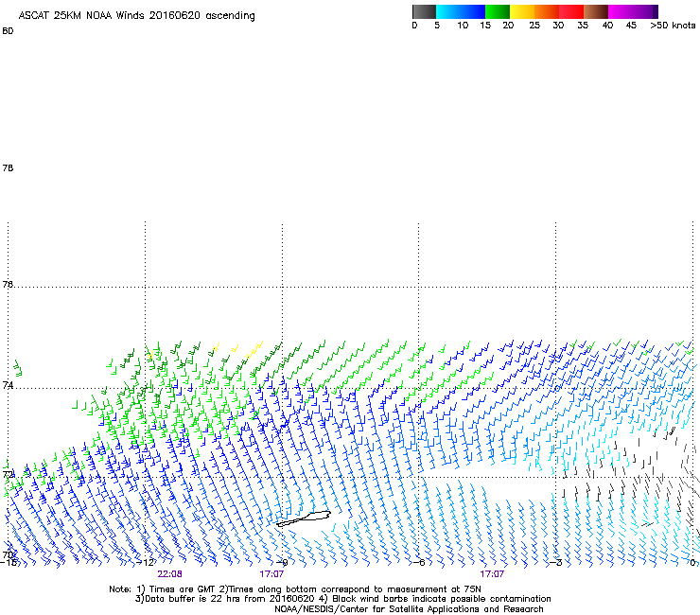Screen dimensions: 700x615
Task: Click the black island outline on the map
Action: pyautogui.click(x=304, y=518)
